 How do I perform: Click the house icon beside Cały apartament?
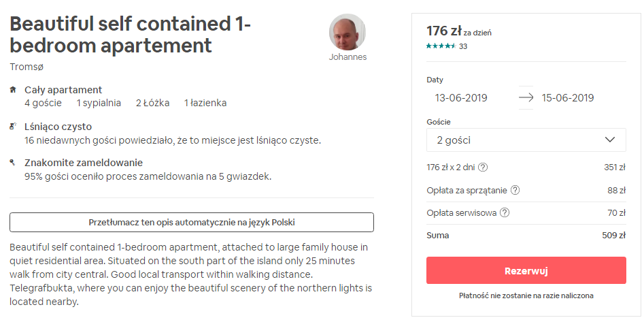tap(13, 89)
